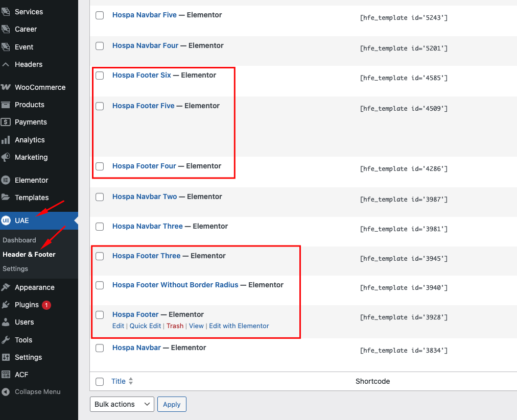The height and width of the screenshot is (420, 517).
Task: Click the Plugins update count badge
Action: click(46, 305)
